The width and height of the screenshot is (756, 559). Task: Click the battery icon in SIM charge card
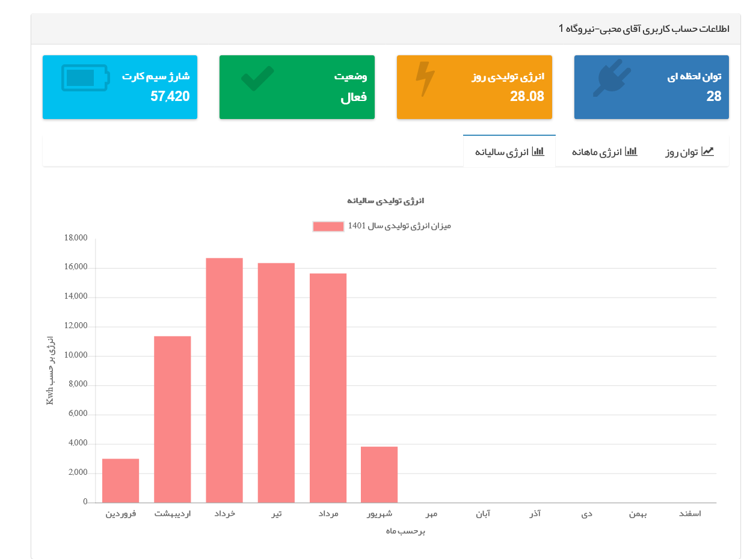85,78
